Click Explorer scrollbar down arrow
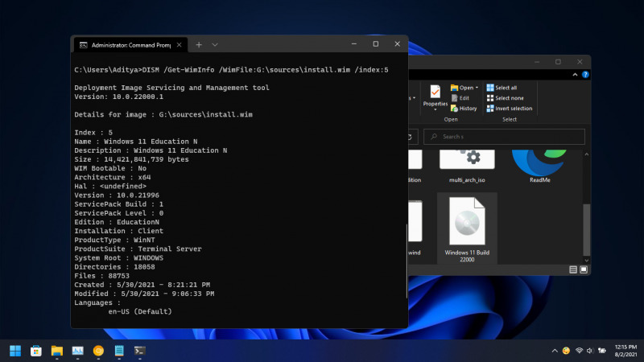The image size is (644, 362). pyautogui.click(x=587, y=261)
